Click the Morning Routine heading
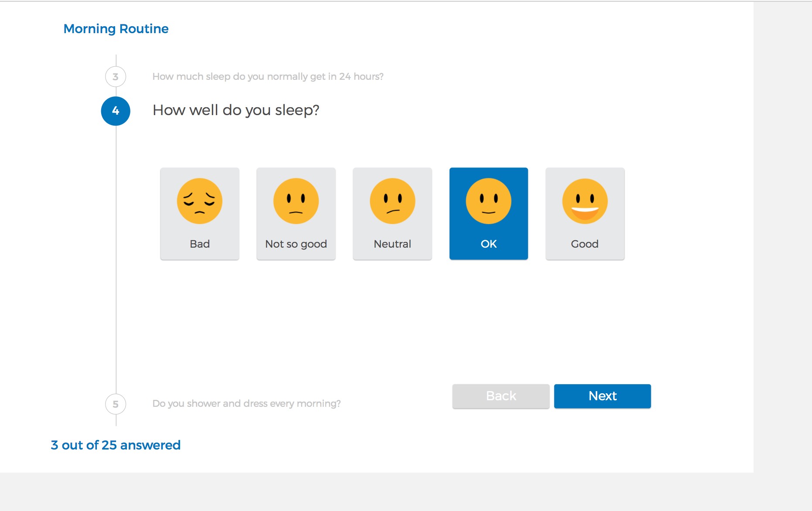The width and height of the screenshot is (812, 511). [x=116, y=29]
